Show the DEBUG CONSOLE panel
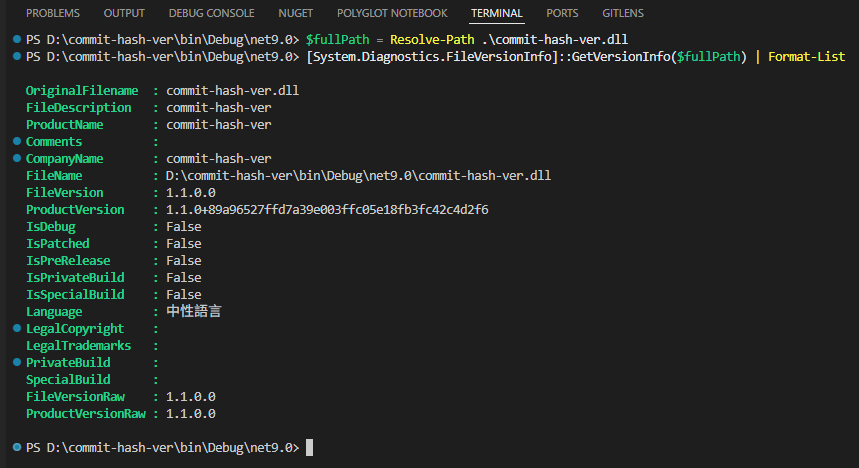Viewport: 859px width, 468px height. point(211,14)
